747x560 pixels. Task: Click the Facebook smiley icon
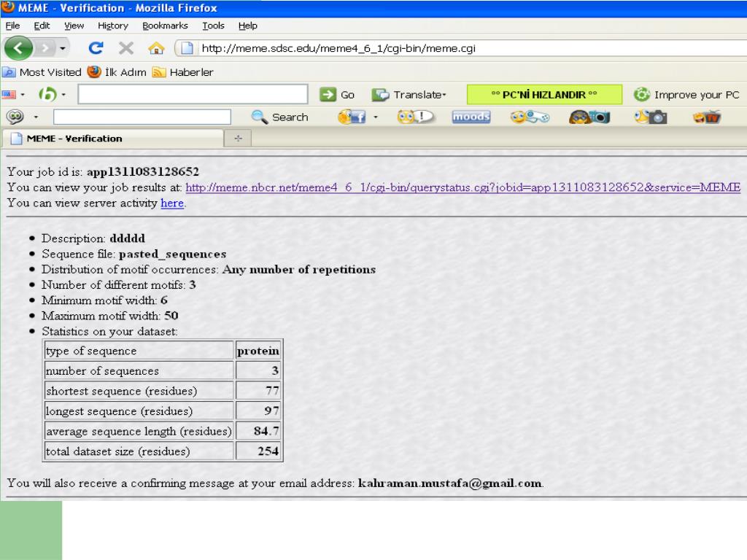(x=352, y=117)
